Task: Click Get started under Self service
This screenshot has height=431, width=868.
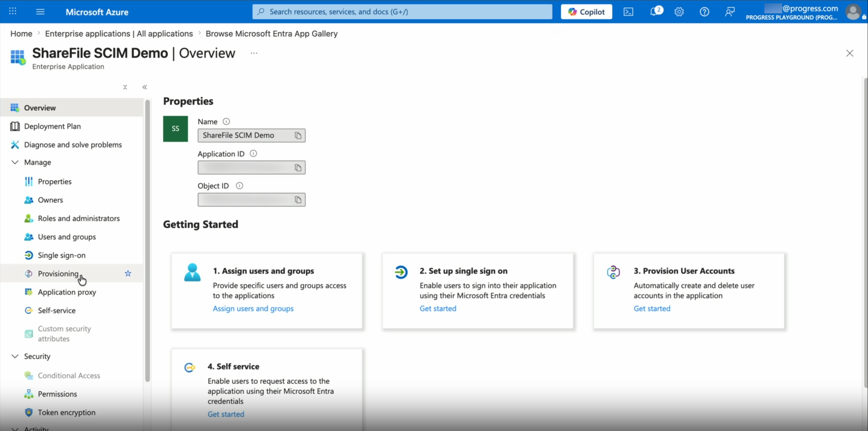Action: pyautogui.click(x=226, y=414)
